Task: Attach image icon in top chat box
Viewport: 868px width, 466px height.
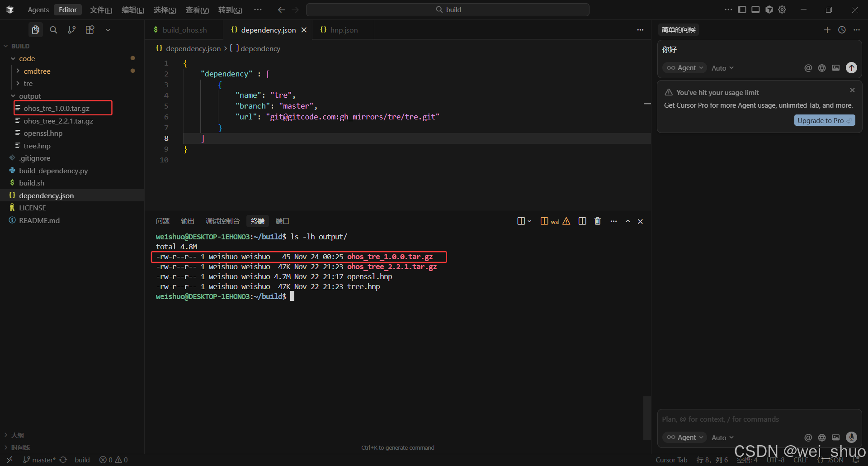Action: pyautogui.click(x=836, y=68)
